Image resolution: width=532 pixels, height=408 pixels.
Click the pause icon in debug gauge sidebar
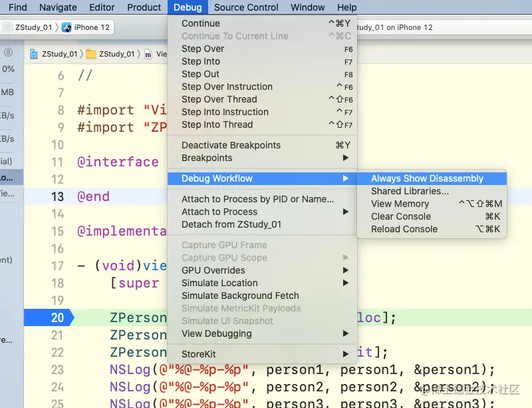pos(8,53)
